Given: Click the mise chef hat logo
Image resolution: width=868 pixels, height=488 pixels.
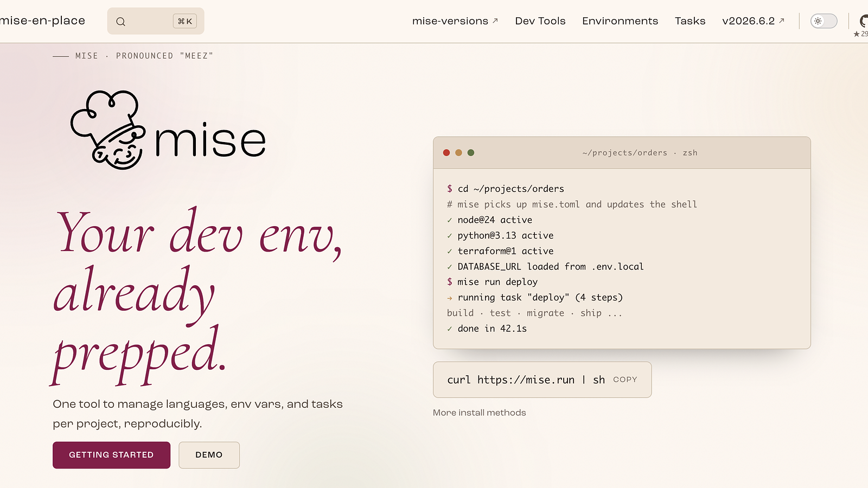Looking at the screenshot, I should (168, 130).
